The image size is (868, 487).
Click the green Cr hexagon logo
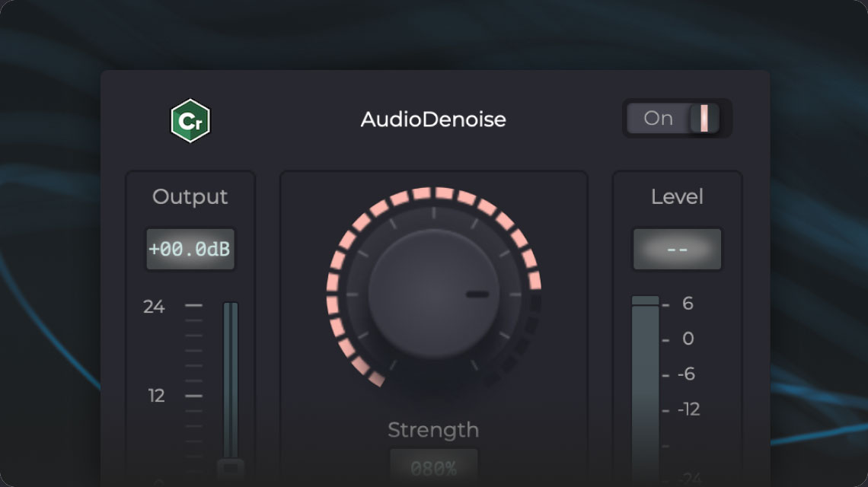190,121
